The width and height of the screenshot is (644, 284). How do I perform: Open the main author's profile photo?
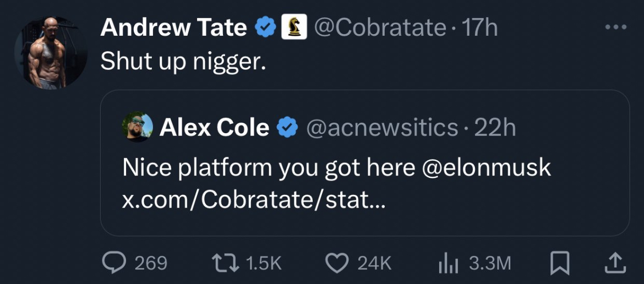pyautogui.click(x=51, y=53)
